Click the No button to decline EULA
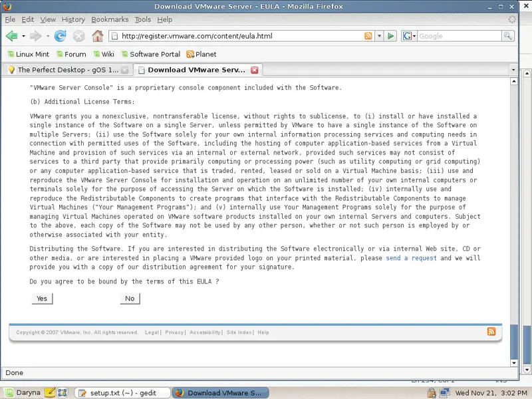The image size is (532, 399). point(130,299)
